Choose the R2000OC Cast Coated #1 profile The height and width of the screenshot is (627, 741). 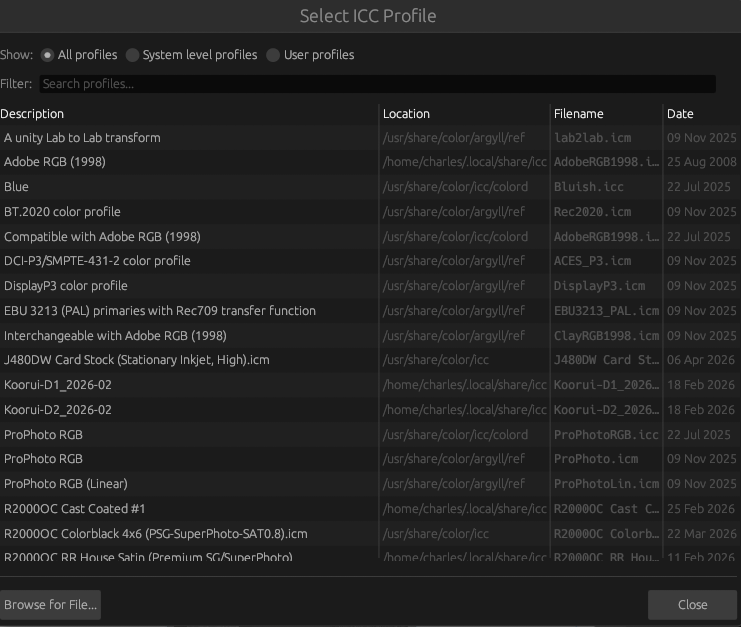75,509
